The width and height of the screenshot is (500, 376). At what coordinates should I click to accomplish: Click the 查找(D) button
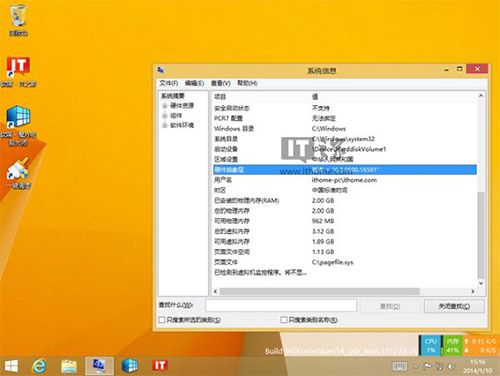(390, 306)
